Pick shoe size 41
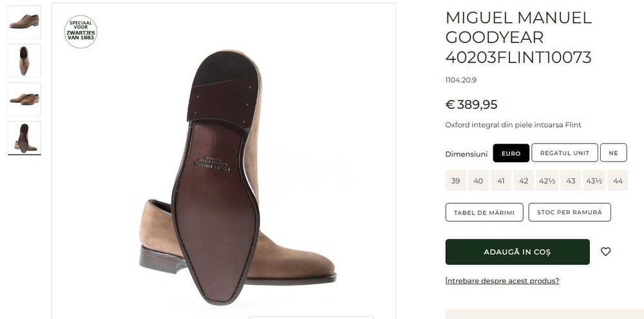Image resolution: width=644 pixels, height=319 pixels. click(500, 181)
